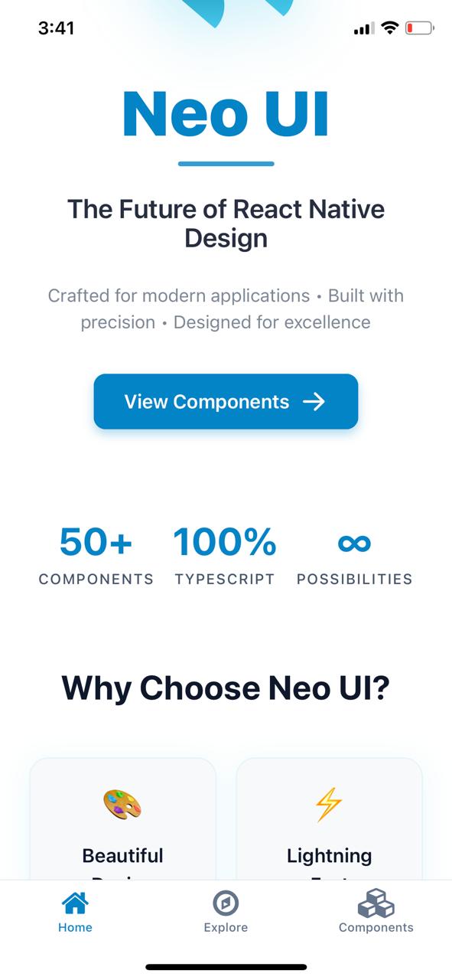This screenshot has height=980, width=452.
Task: Tap the 100% TypeScript statistic
Action: 226,555
